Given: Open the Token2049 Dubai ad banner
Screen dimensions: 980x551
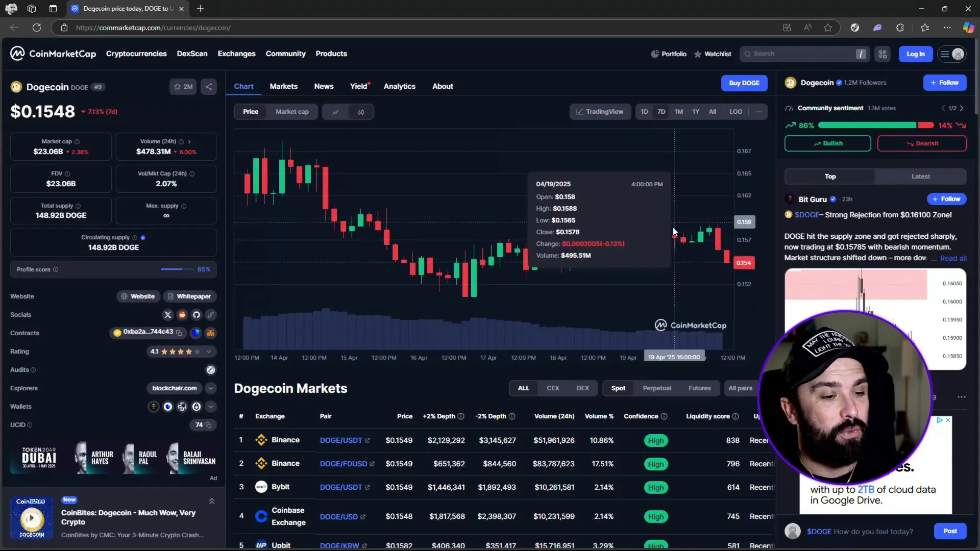Looking at the screenshot, I should pyautogui.click(x=113, y=458).
